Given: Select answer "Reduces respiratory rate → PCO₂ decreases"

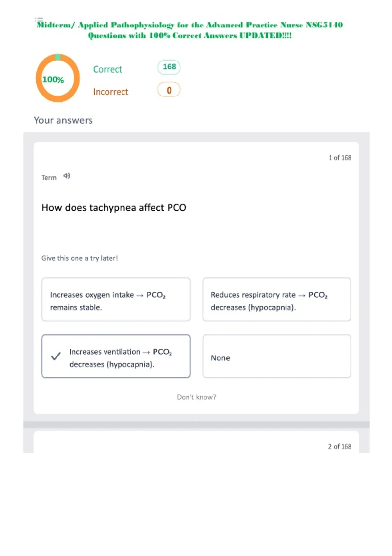Looking at the screenshot, I should (x=277, y=299).
